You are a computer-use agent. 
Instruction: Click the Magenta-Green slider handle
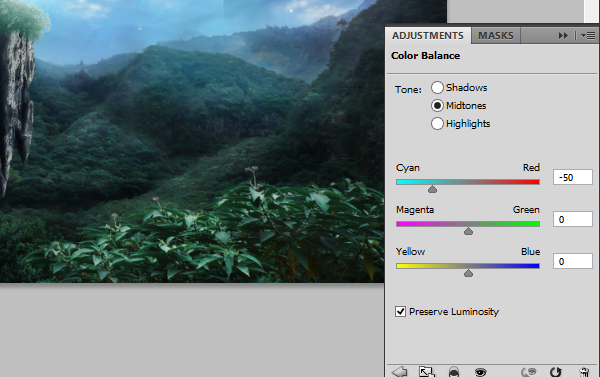click(468, 231)
